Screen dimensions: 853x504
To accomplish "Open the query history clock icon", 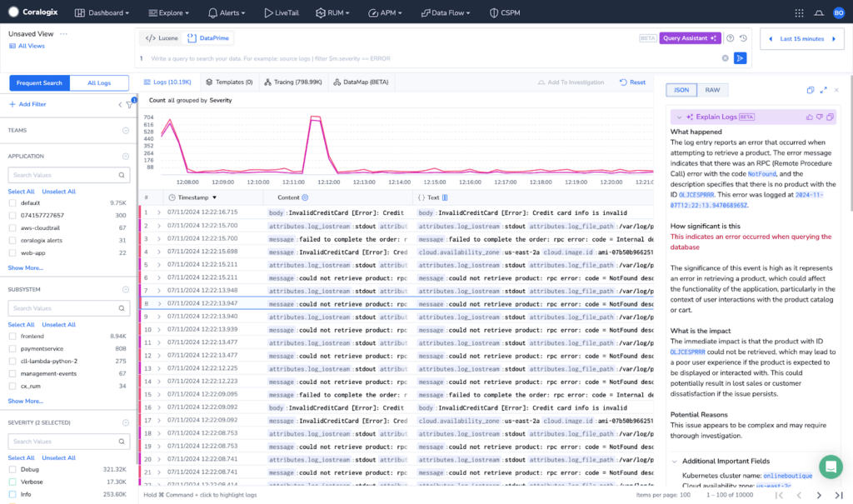I will pyautogui.click(x=743, y=38).
